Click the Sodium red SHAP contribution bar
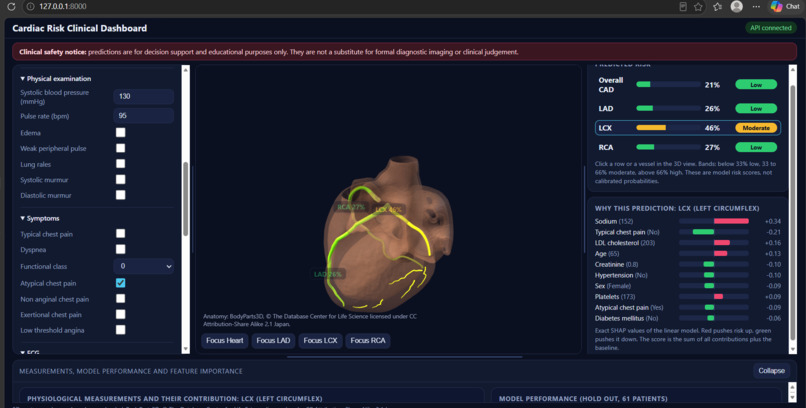Screen dimensions: 806x408 731,221
